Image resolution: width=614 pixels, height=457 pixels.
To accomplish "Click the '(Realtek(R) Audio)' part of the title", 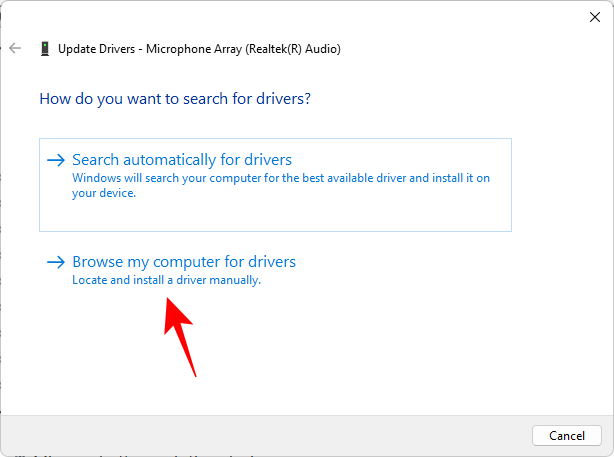I will click(x=290, y=48).
